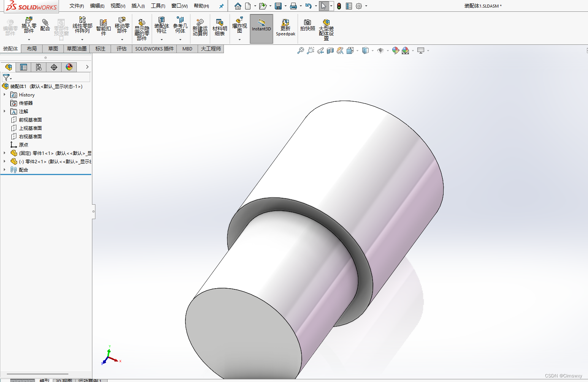This screenshot has width=588, height=382.
Task: Open the ConfigurationManager tab
Action: pos(39,67)
